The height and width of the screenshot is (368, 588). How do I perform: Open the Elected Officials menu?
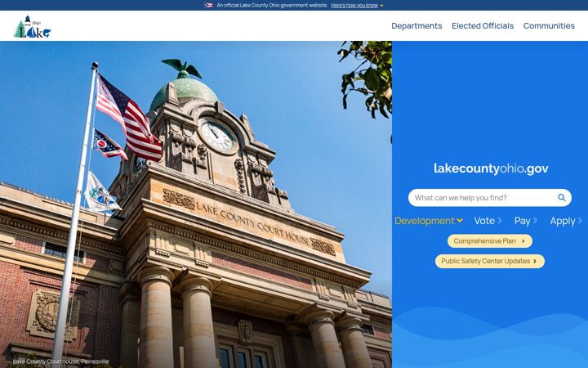[x=483, y=26]
